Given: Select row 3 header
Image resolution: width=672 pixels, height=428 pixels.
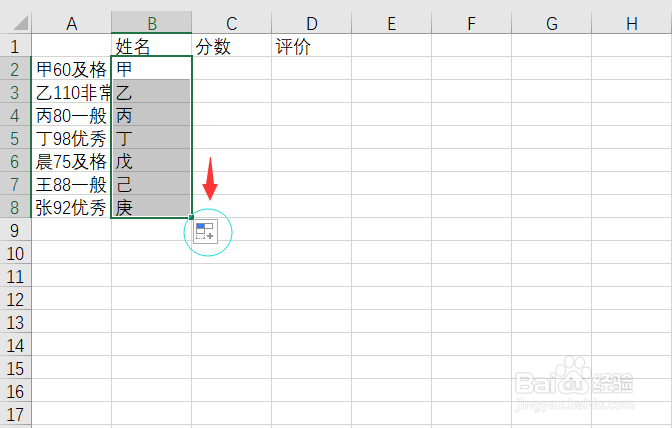Looking at the screenshot, I should tap(15, 92).
